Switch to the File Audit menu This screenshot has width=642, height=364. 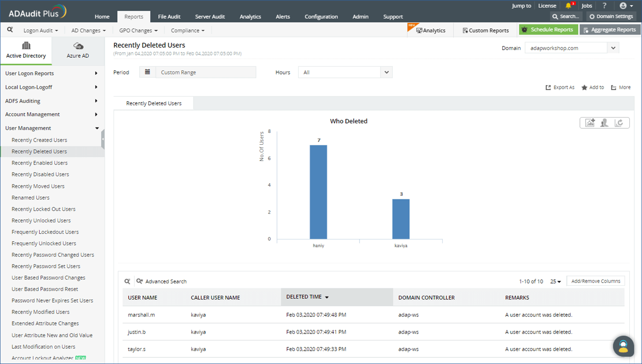[169, 16]
